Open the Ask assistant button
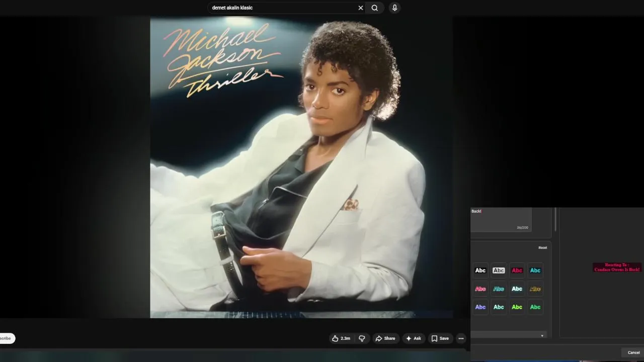This screenshot has width=644, height=362. 414,338
